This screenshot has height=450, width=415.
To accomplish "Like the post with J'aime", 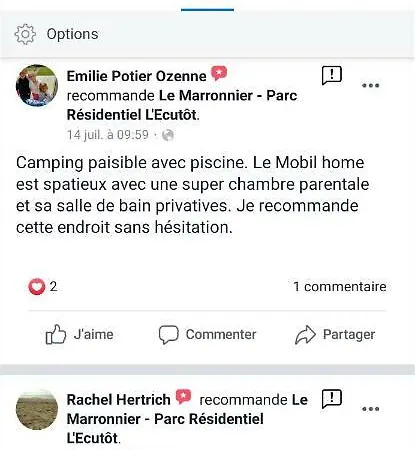I will click(x=79, y=334).
